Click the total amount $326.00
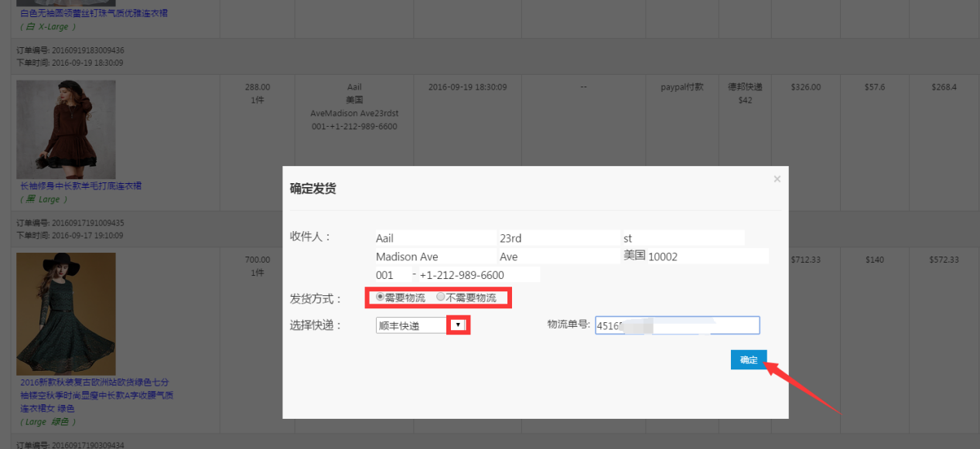Viewport: 980px width, 449px height. click(x=806, y=87)
